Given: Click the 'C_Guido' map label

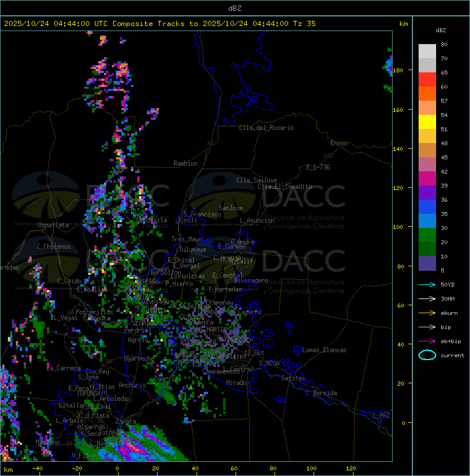Looking at the screenshot, I should click(x=69, y=281).
